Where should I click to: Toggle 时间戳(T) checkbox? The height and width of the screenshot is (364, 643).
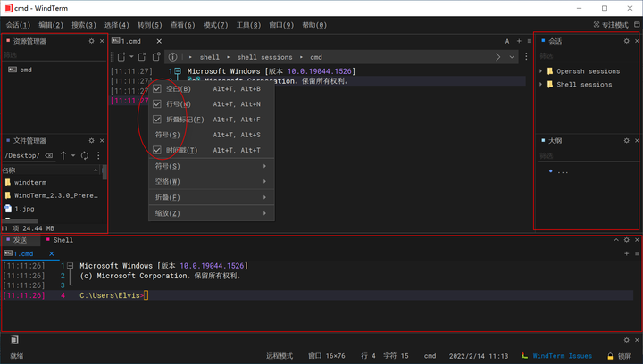click(x=157, y=150)
